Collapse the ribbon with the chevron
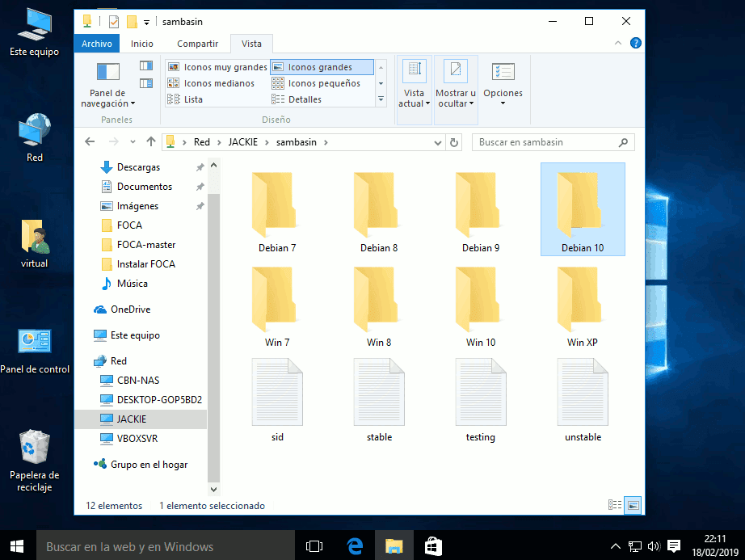 click(x=617, y=43)
